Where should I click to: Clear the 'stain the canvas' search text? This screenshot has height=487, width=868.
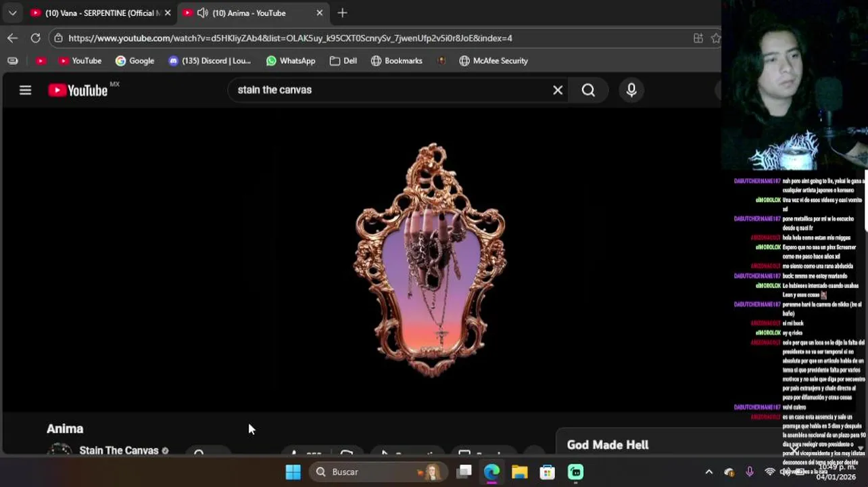pos(558,90)
